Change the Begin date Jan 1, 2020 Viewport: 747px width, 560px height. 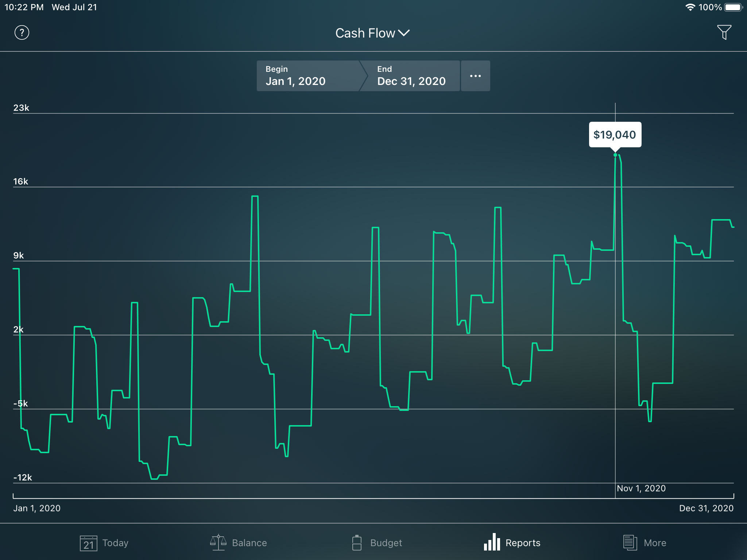pos(308,76)
